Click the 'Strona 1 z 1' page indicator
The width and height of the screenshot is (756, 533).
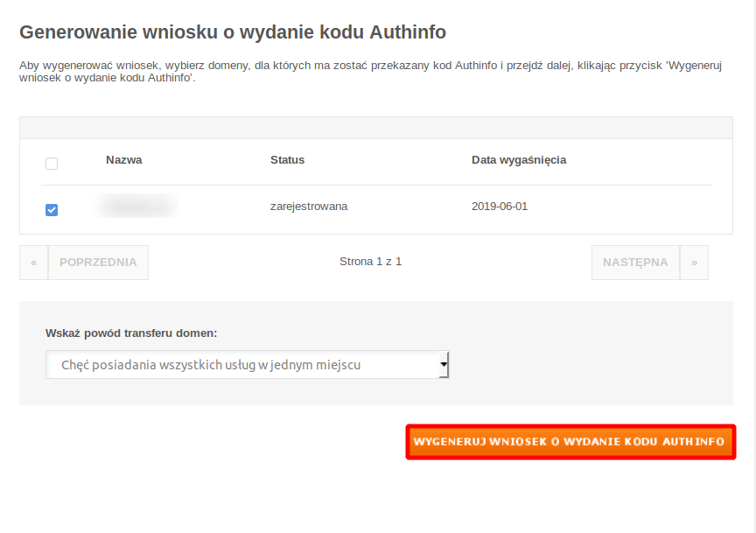tap(370, 262)
